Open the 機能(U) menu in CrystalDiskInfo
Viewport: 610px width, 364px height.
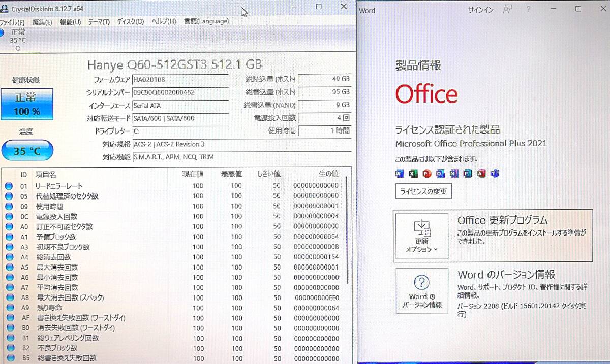pyautogui.click(x=70, y=22)
